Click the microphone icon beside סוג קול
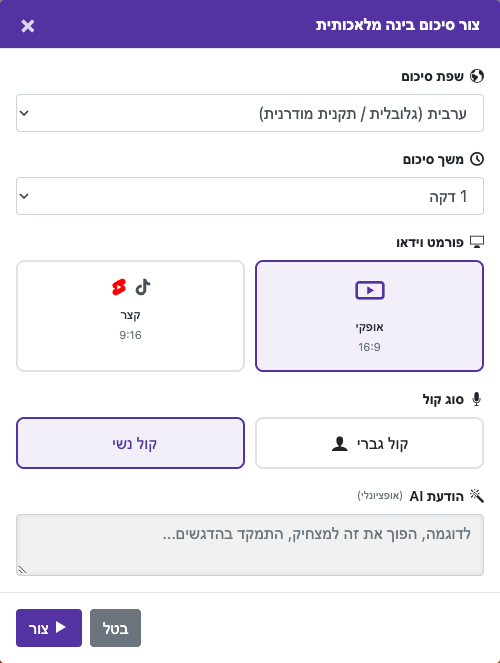 [x=476, y=399]
